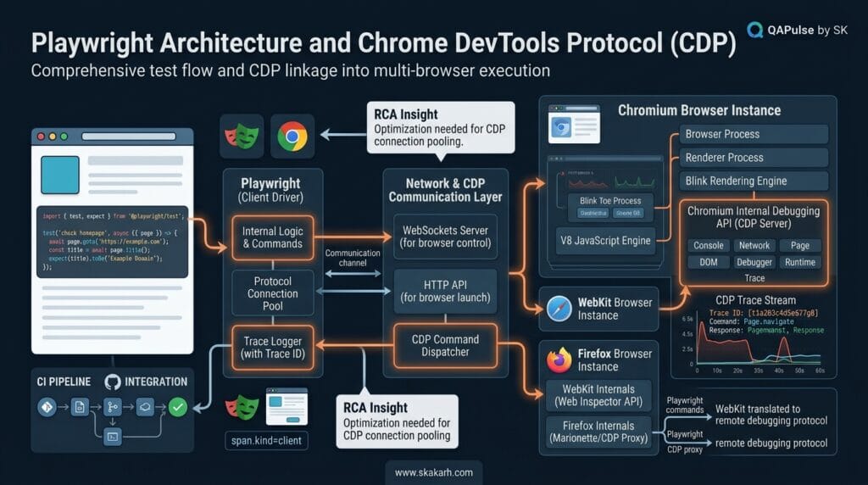
Task: Click the Trace label under CDP domains
Action: tap(754, 278)
